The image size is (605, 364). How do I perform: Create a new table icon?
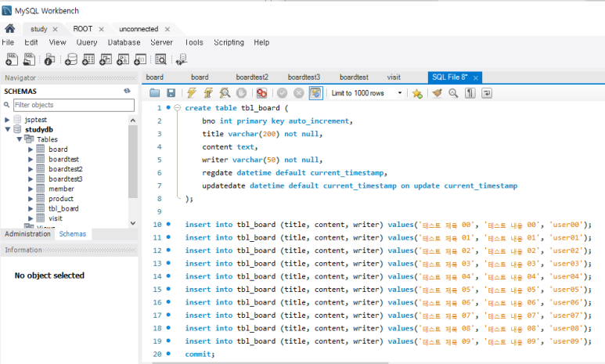[x=88, y=59]
